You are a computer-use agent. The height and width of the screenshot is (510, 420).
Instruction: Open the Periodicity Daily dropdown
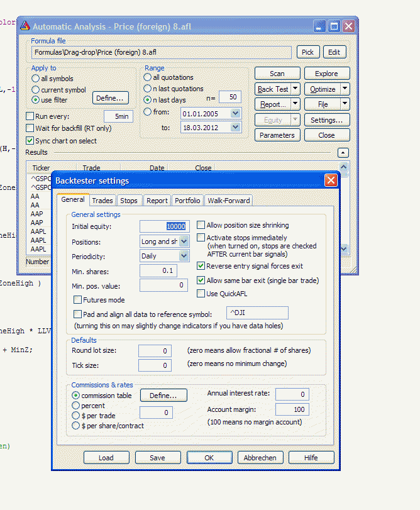(x=184, y=256)
